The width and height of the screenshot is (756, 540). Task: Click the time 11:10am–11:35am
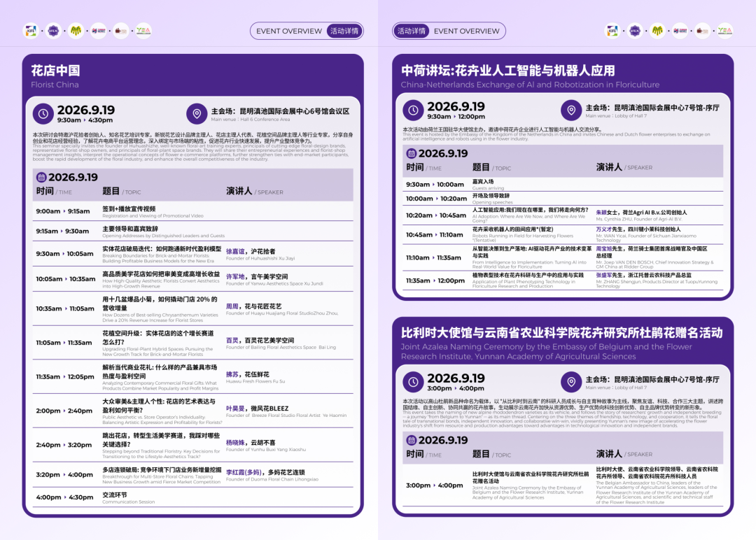pos(433,257)
